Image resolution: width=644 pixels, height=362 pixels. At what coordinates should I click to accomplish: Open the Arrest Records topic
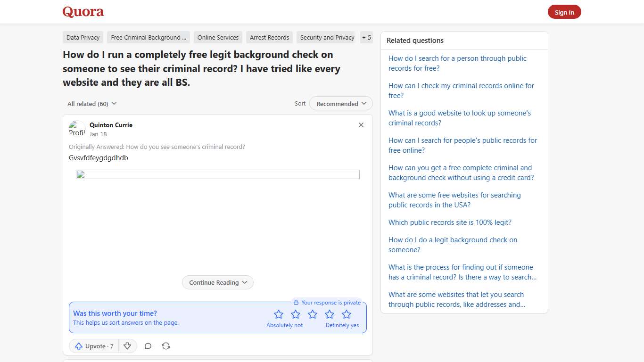[x=269, y=37]
